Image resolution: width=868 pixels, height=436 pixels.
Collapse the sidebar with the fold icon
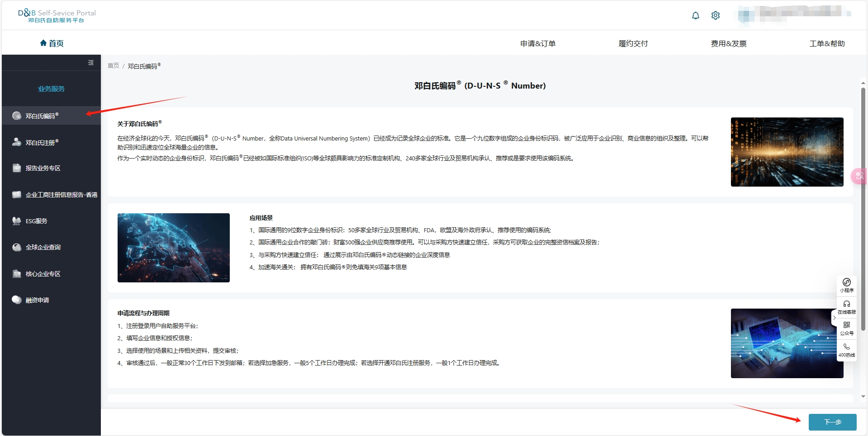[91, 63]
